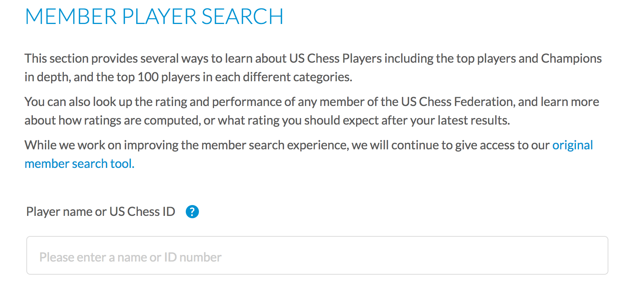Click the words 'US Chess Players' in the intro

tap(336, 58)
